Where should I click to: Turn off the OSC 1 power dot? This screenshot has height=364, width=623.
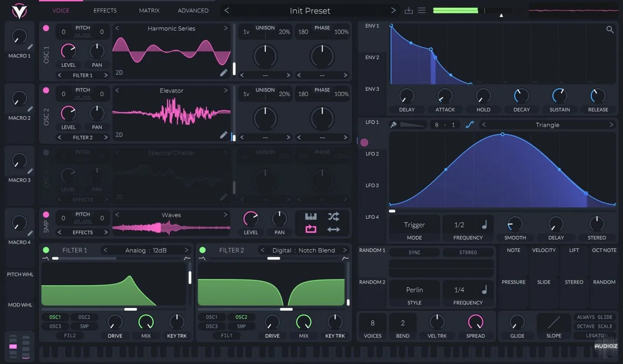46,29
